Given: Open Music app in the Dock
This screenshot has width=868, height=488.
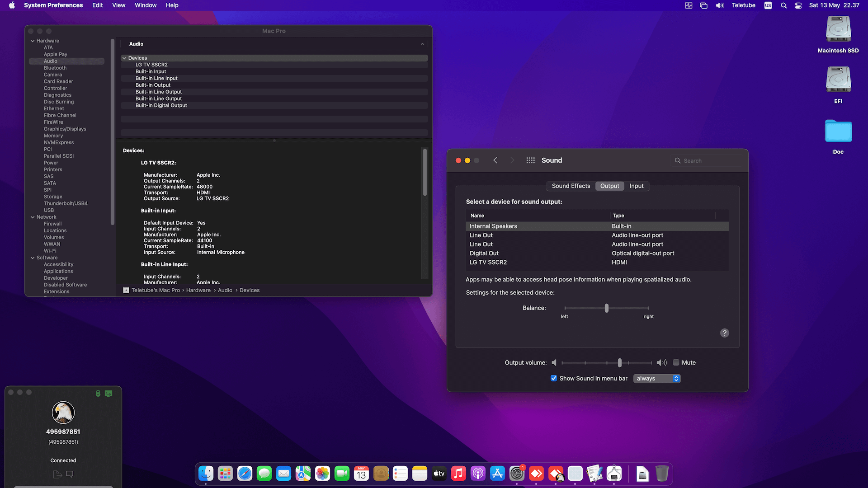Looking at the screenshot, I should (458, 474).
